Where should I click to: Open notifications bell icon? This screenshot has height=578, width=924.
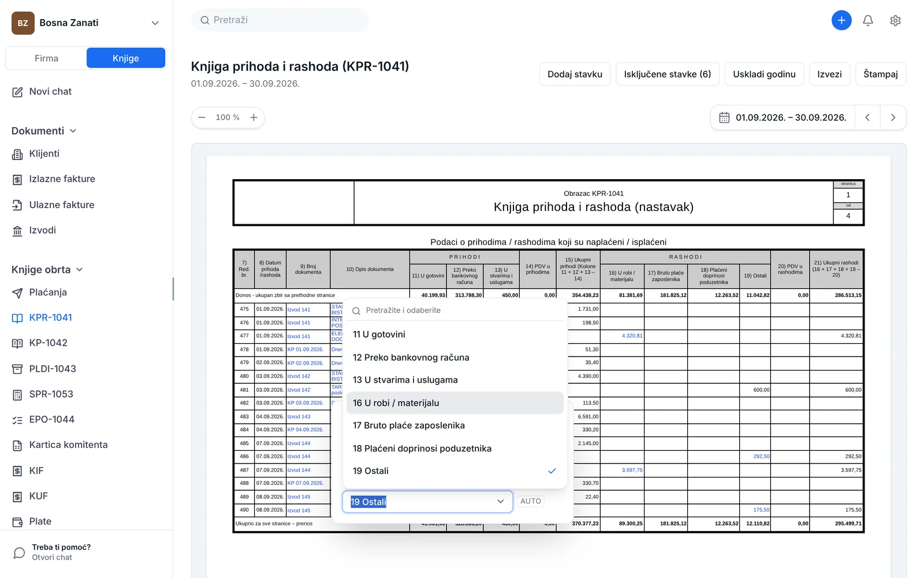pyautogui.click(x=868, y=21)
